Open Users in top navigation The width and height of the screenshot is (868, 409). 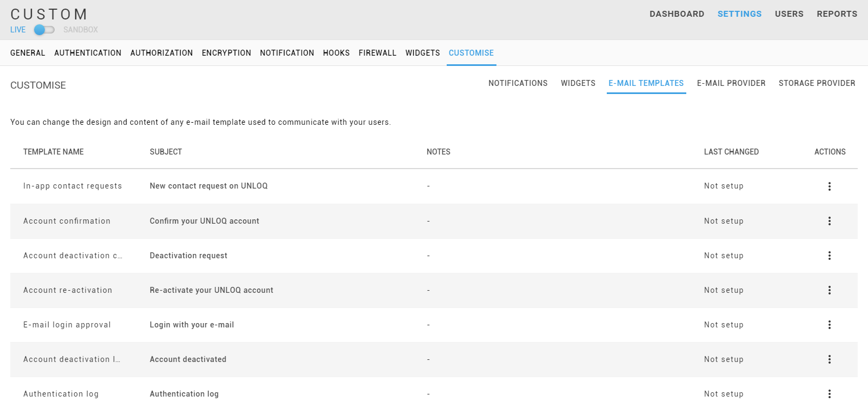(789, 14)
